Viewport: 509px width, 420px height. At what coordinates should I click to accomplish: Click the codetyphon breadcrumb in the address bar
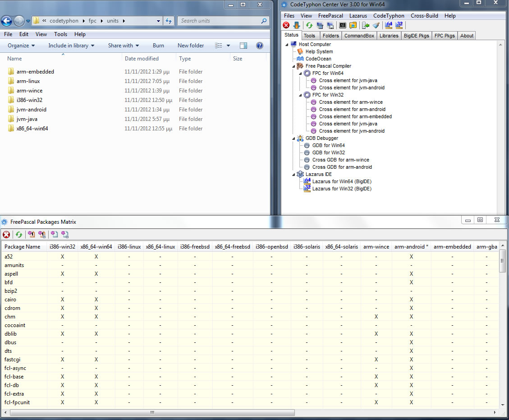pyautogui.click(x=64, y=21)
